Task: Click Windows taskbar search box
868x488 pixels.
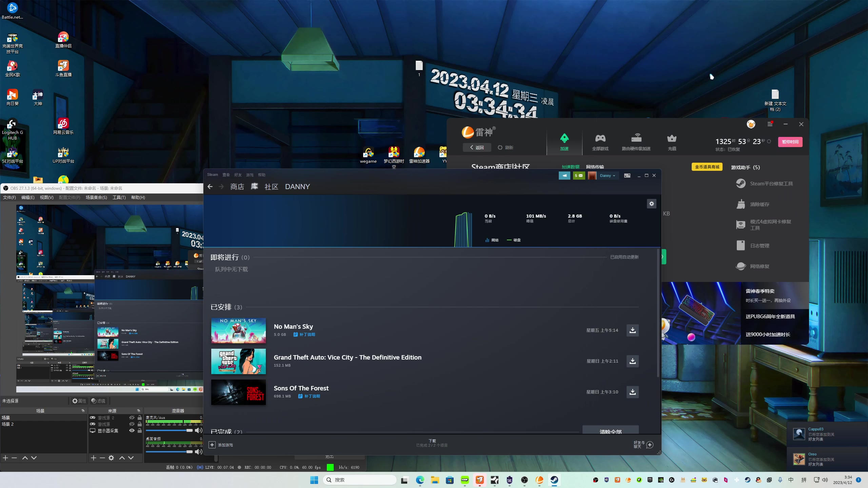Action: coord(359,480)
